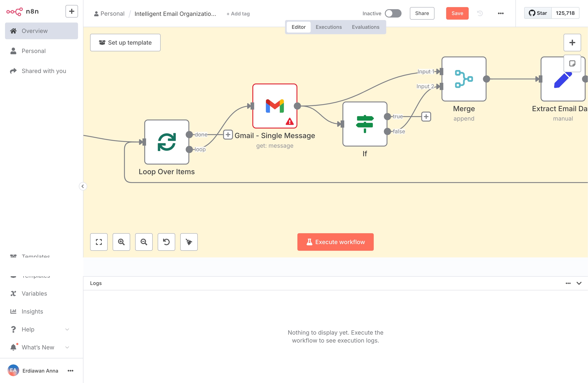
Task: Click the zoom out magnifier icon
Action: coord(144,242)
